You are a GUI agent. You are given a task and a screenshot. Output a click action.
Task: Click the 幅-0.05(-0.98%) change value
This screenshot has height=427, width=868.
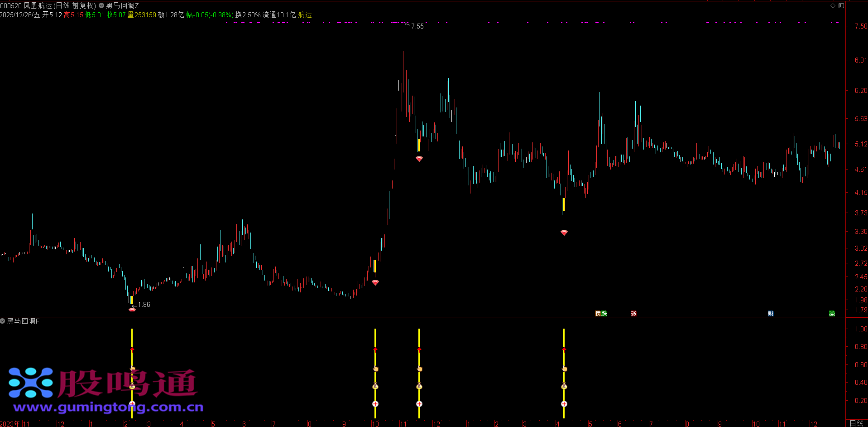[x=210, y=15]
